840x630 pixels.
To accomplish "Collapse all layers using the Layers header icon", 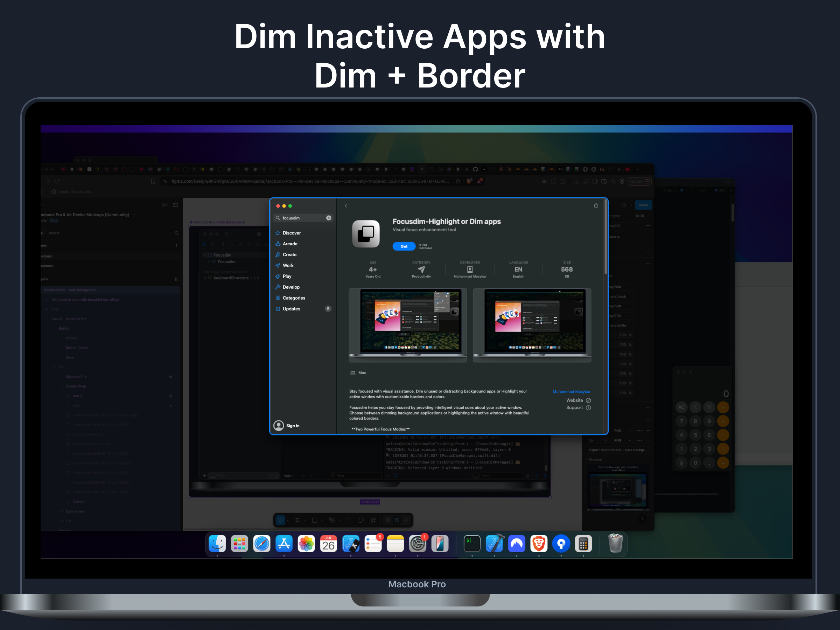I will point(176,279).
